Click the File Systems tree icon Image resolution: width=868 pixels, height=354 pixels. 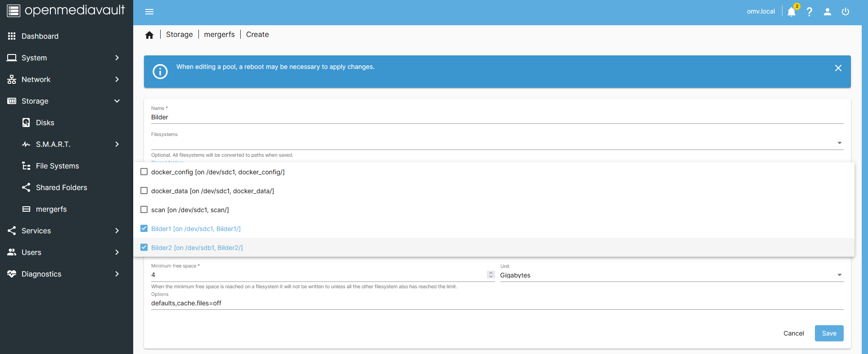(26, 166)
